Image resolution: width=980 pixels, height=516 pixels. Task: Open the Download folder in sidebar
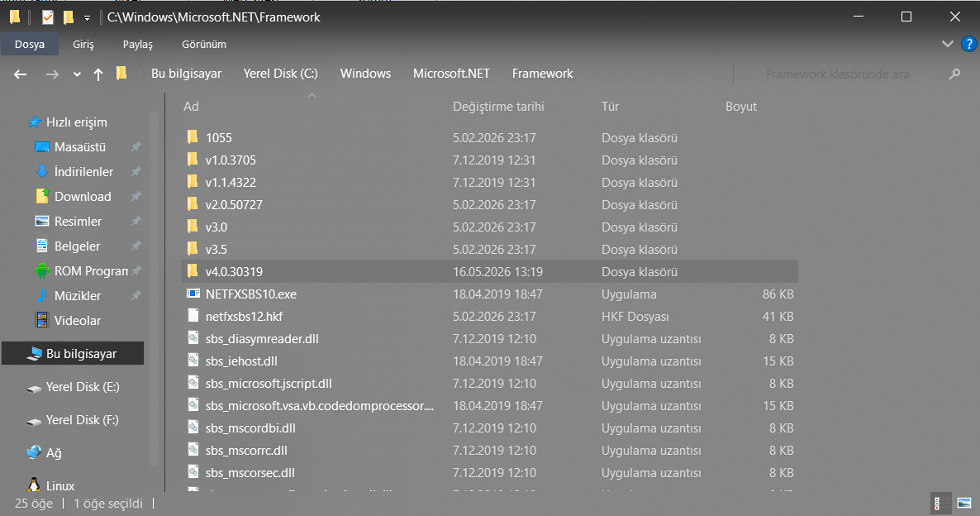tap(83, 196)
